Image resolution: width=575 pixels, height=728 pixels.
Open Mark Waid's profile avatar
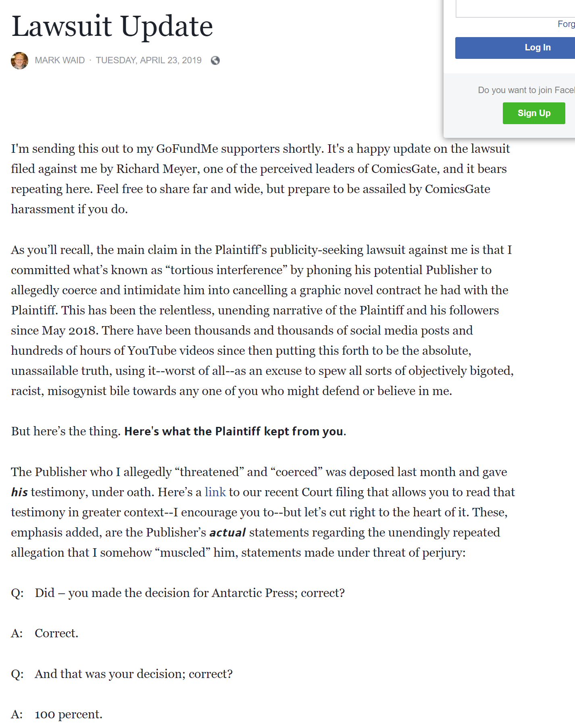(19, 60)
